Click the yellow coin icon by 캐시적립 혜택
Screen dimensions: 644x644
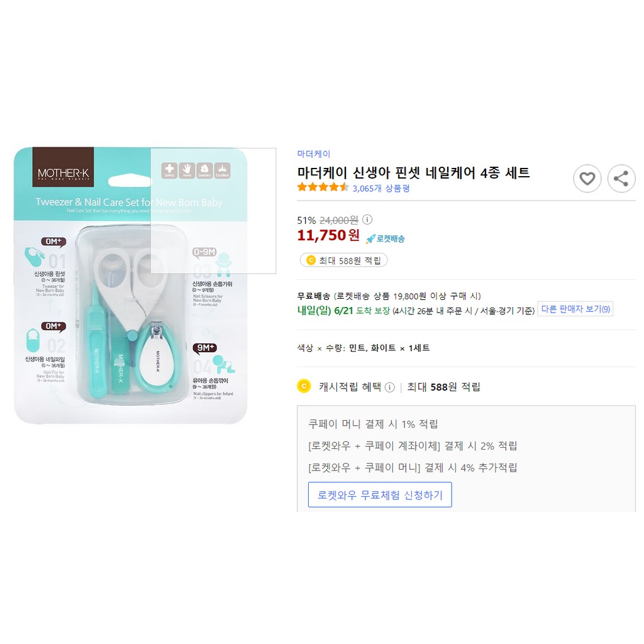click(x=304, y=387)
